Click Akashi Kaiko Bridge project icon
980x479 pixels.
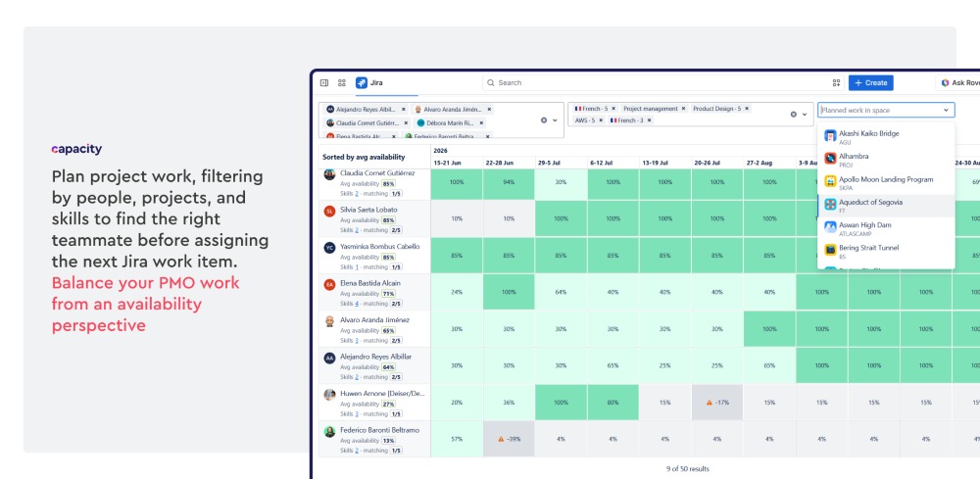(830, 135)
